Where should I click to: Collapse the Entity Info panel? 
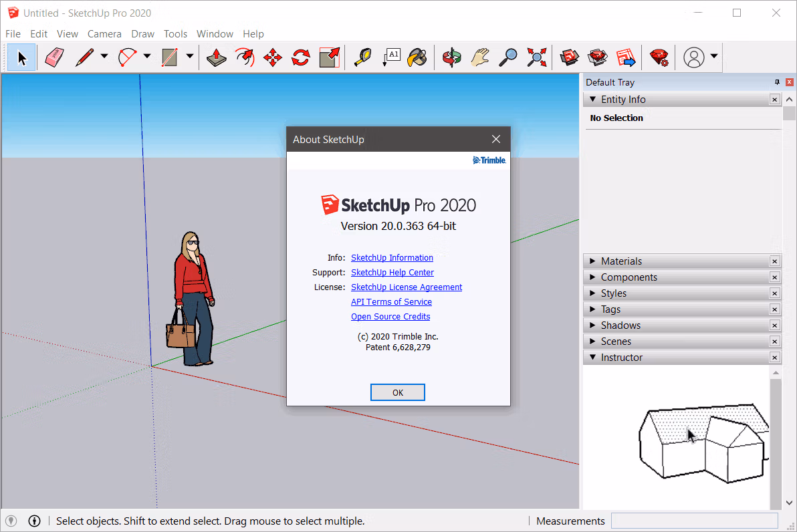pos(592,99)
